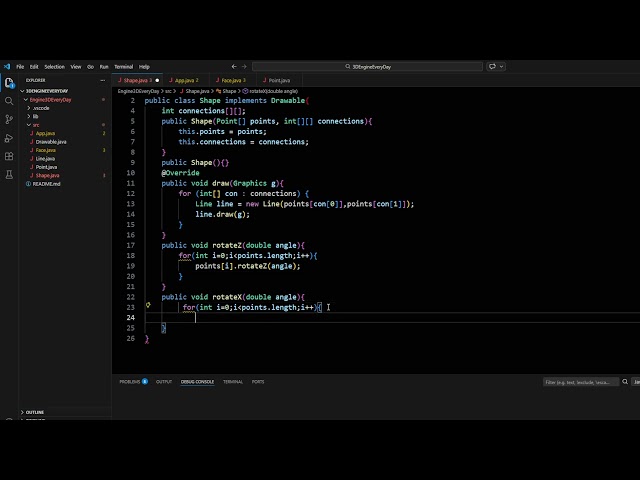Switch to the TERMINAL panel tab

click(233, 382)
